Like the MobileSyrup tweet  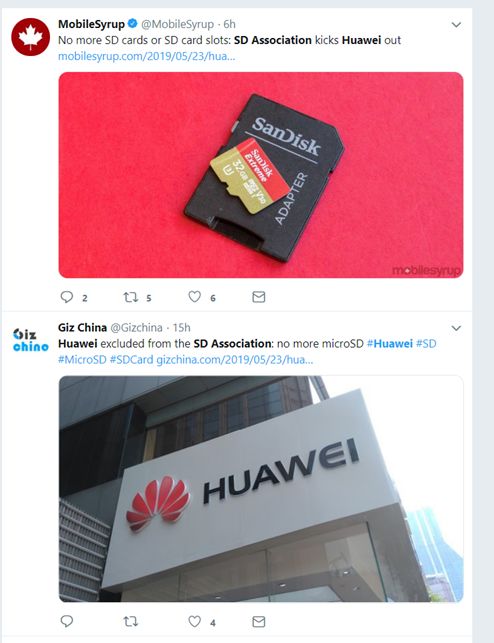coord(194,296)
